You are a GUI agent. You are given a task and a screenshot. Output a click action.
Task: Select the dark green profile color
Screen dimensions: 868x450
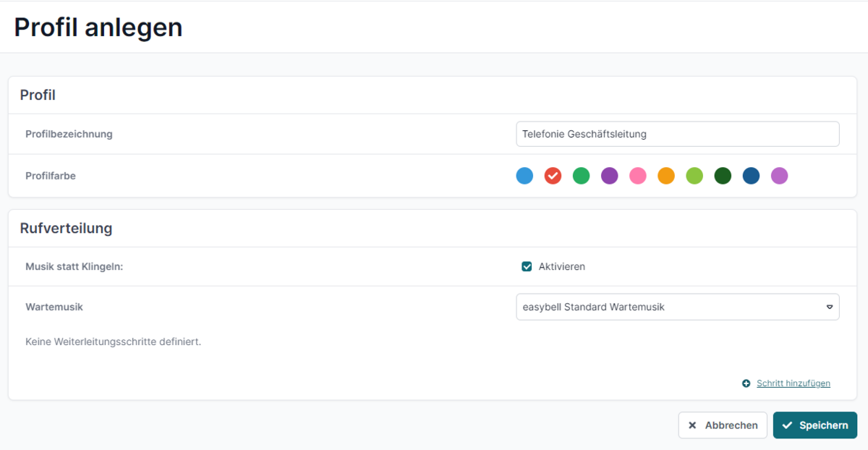coord(723,175)
